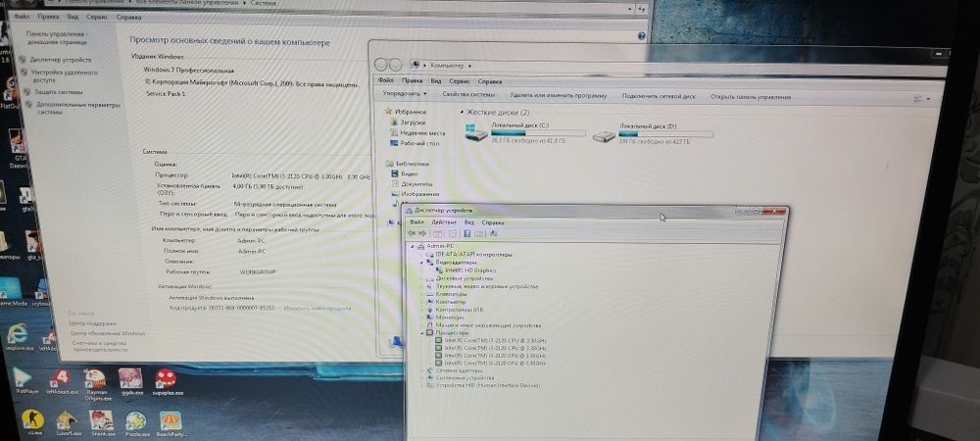Image resolution: width=980 pixels, height=441 pixels.
Task: Open Файл menu in Device Manager
Action: click(417, 221)
